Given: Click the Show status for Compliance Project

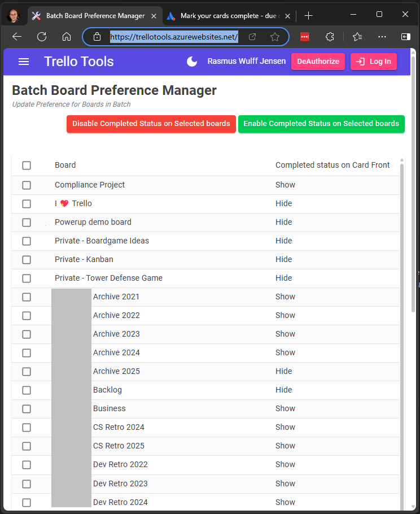Looking at the screenshot, I should point(285,185).
